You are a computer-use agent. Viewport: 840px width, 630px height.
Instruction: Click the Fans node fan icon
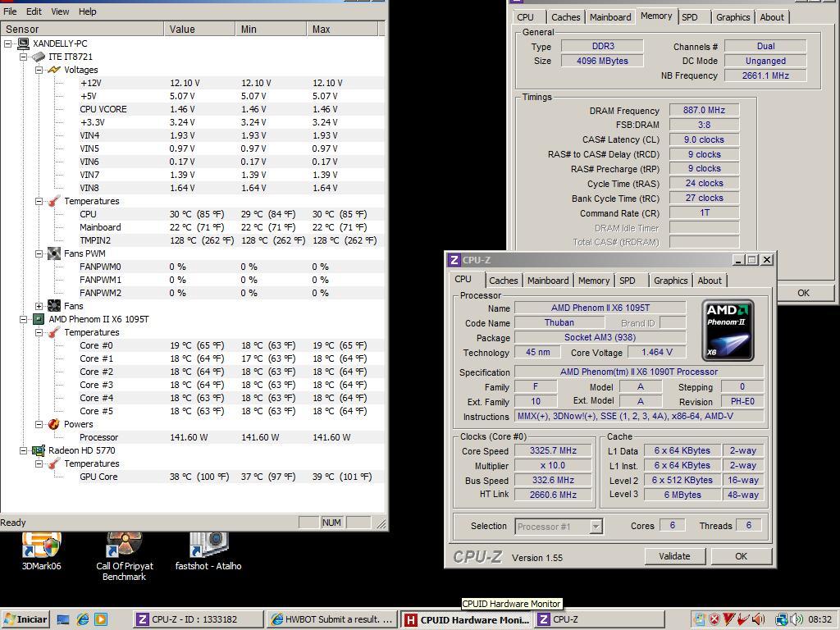[54, 306]
